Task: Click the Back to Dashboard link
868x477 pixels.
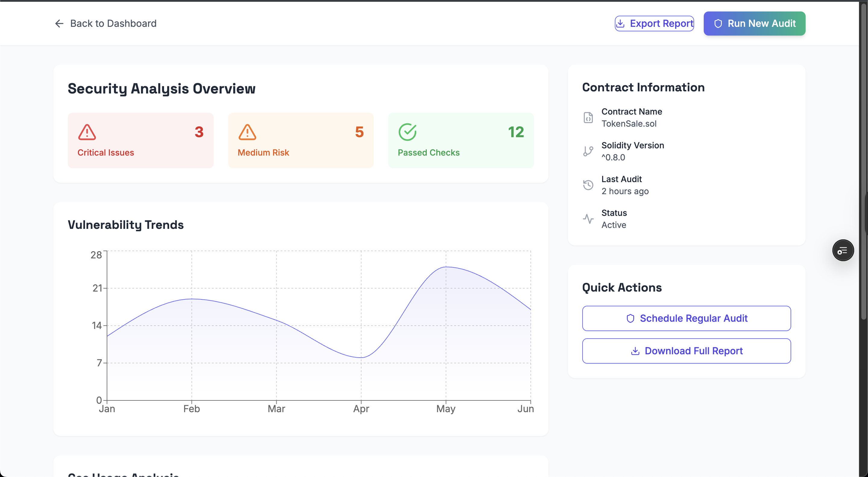Action: coord(113,23)
